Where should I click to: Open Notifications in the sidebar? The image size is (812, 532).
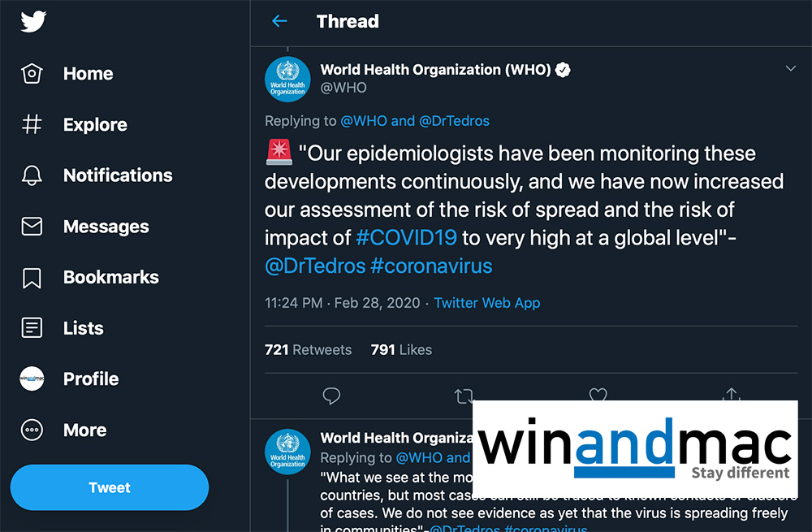[118, 175]
